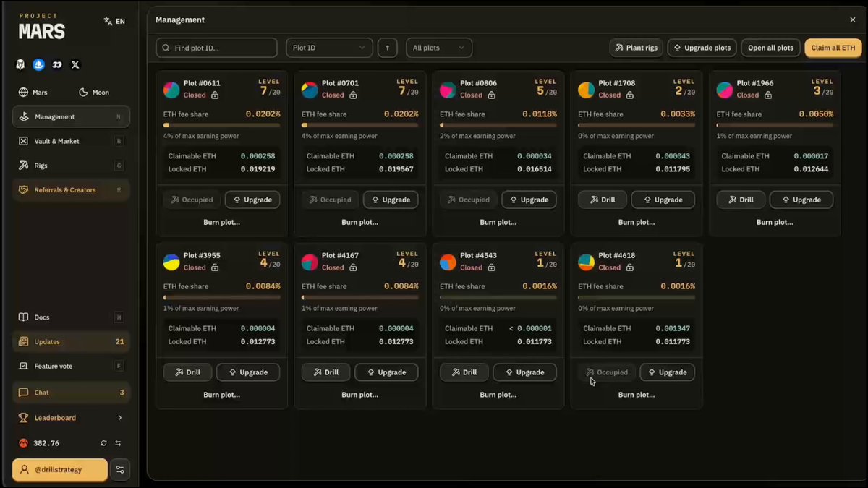Click the avatar of Plot #0611
Screen dimensions: 868x488
click(171, 90)
